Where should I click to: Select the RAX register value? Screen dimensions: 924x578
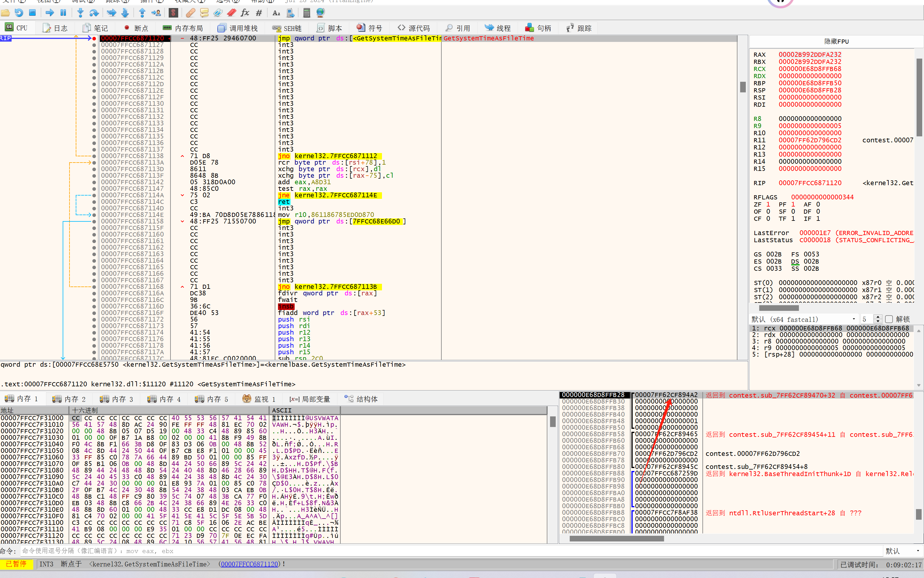(810, 55)
